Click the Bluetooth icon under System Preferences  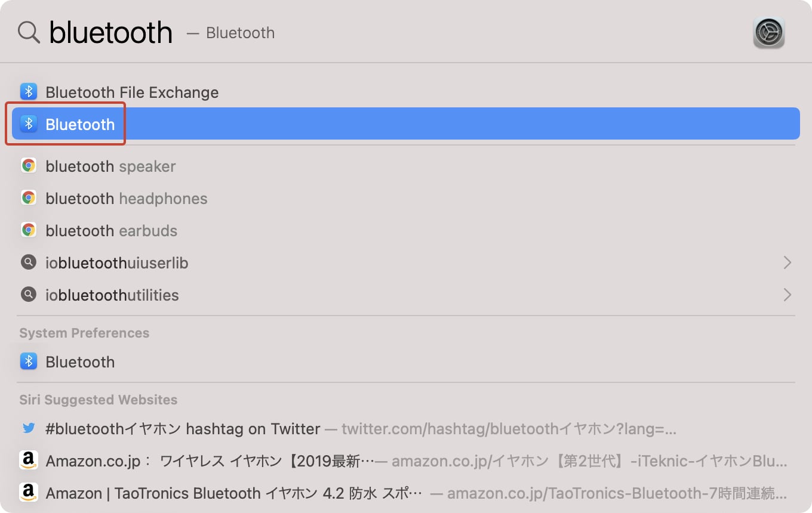coord(29,361)
